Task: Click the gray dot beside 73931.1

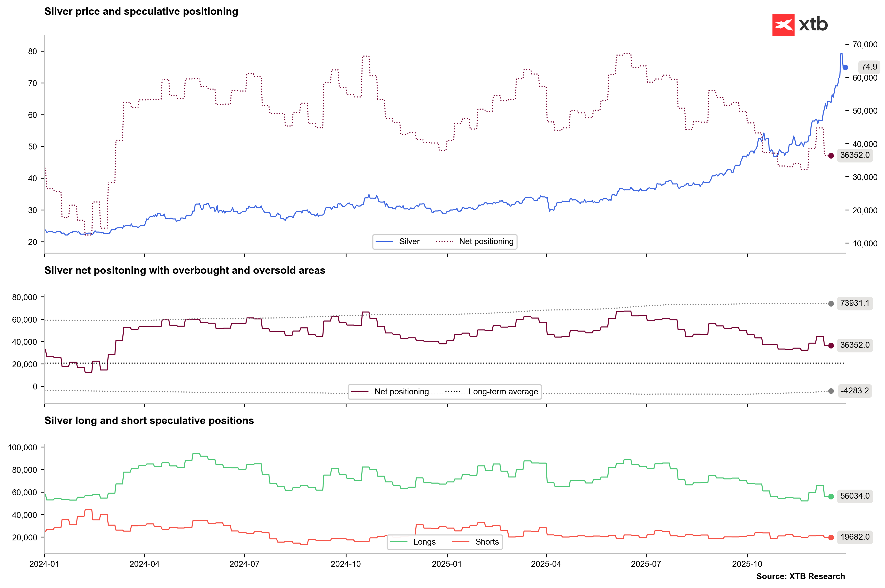Action: tap(831, 304)
